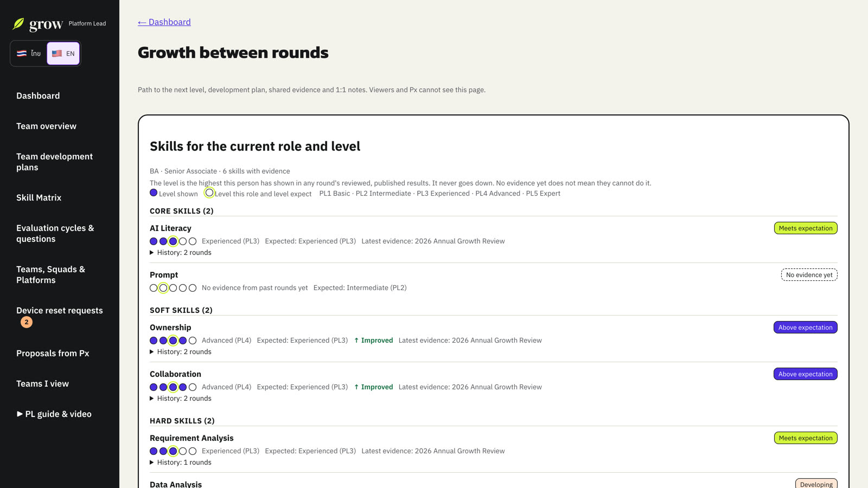
Task: Click the Ownership level dots
Action: coord(173,341)
